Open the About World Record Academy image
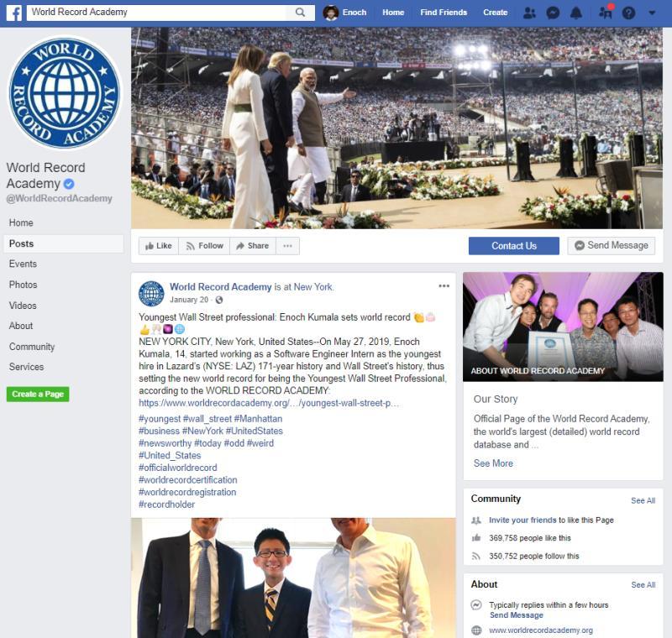The image size is (672, 638). click(x=563, y=327)
